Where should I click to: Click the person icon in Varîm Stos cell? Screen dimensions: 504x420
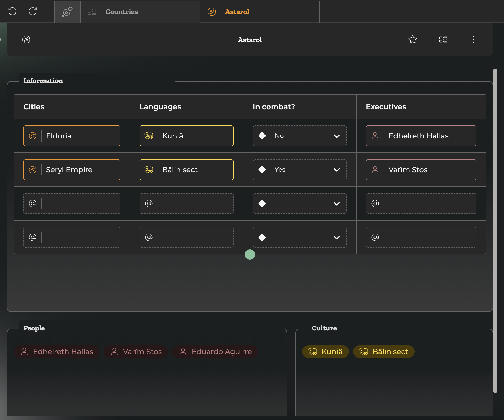[x=375, y=170]
